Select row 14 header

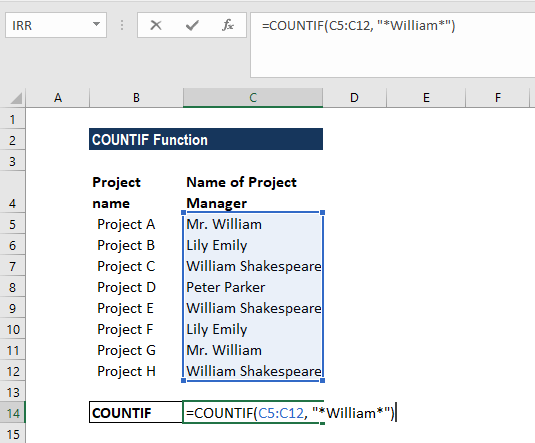click(x=13, y=413)
